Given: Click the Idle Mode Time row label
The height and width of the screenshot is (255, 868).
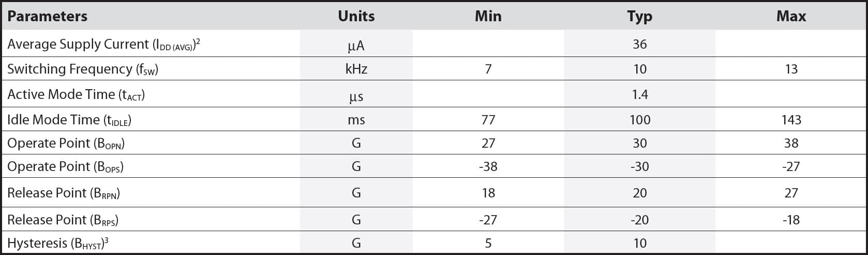Looking at the screenshot, I should pos(69,120).
